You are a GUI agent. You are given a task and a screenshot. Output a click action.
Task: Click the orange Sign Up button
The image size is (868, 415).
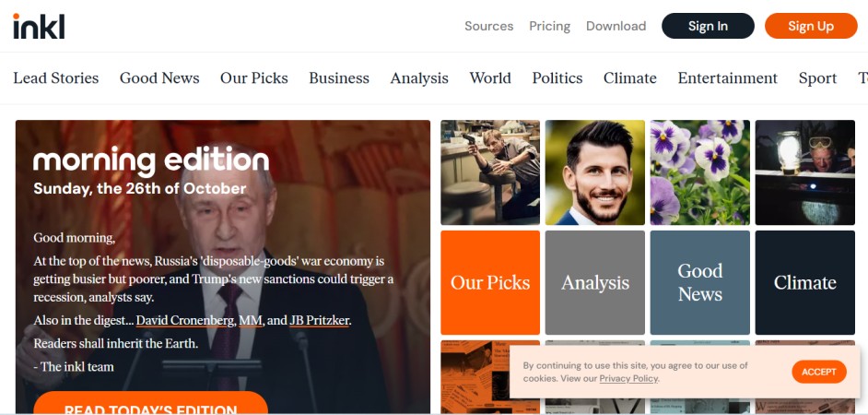811,26
